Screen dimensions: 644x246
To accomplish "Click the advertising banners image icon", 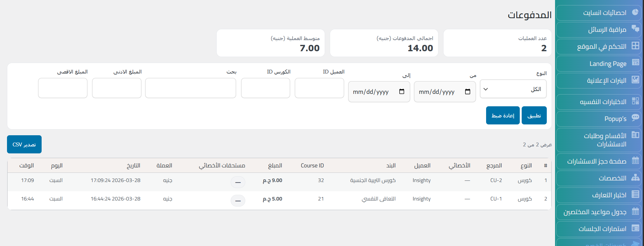I will [x=635, y=80].
